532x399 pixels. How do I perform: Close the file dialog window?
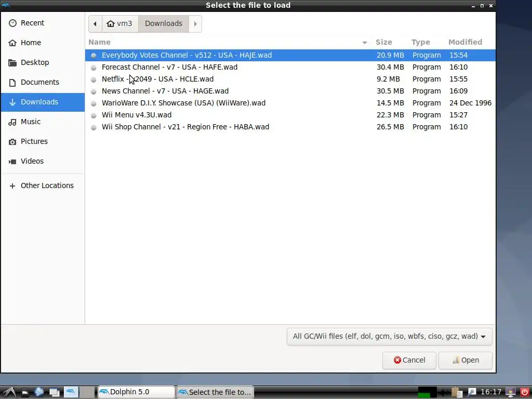[490, 6]
